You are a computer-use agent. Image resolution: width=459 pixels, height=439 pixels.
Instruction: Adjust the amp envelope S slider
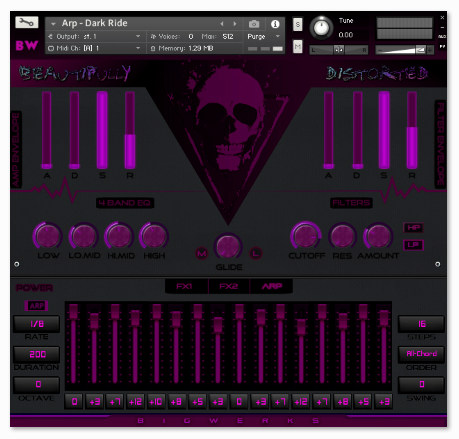tap(102, 130)
